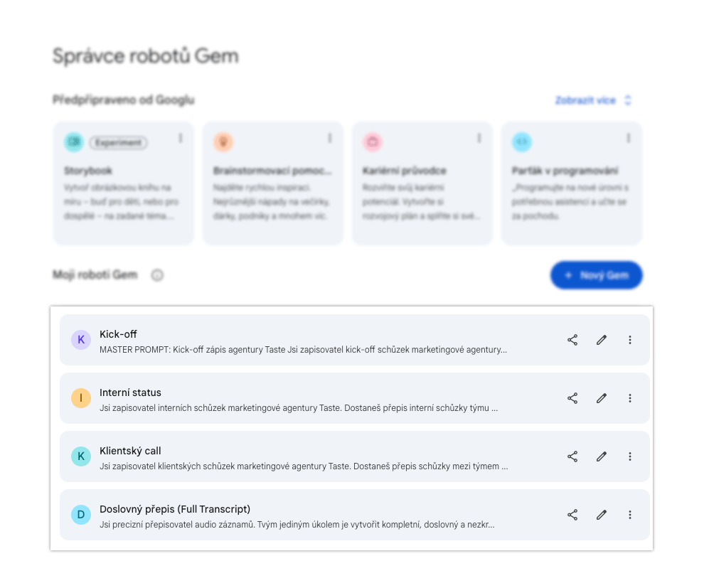Screen dimensions: 709x588
Task: Open the Brainstormovací pomocník card menu dots
Action: click(330, 138)
